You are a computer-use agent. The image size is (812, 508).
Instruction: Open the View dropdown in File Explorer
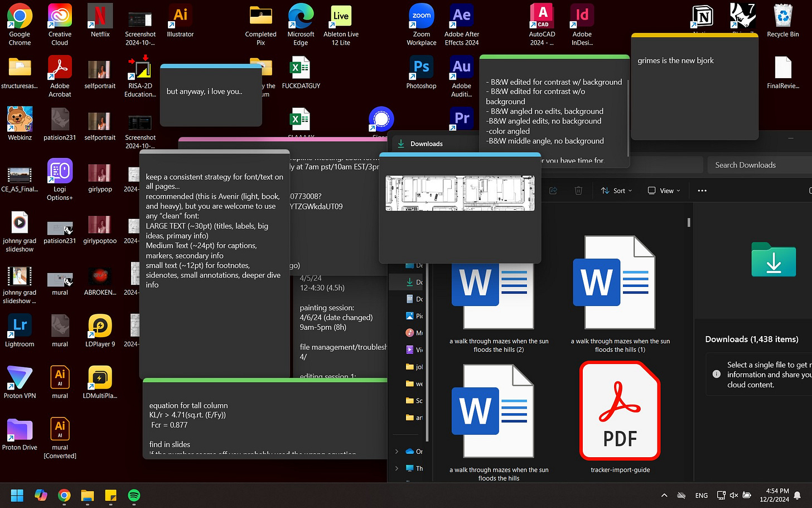coord(664,190)
